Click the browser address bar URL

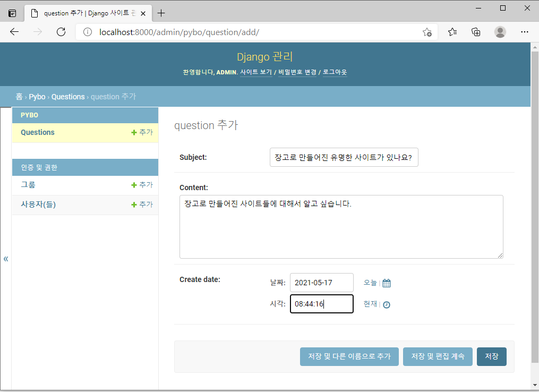click(179, 32)
